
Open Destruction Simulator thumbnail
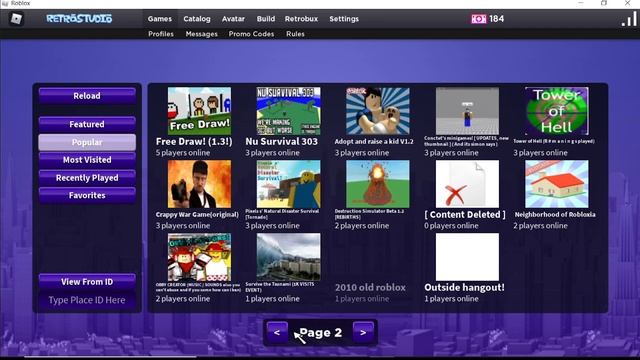coord(378,184)
